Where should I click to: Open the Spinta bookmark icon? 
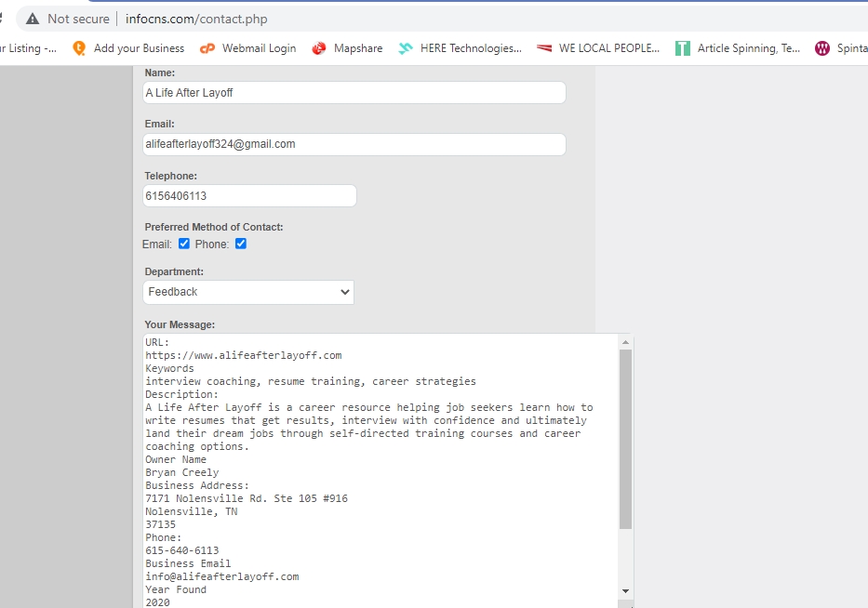821,48
